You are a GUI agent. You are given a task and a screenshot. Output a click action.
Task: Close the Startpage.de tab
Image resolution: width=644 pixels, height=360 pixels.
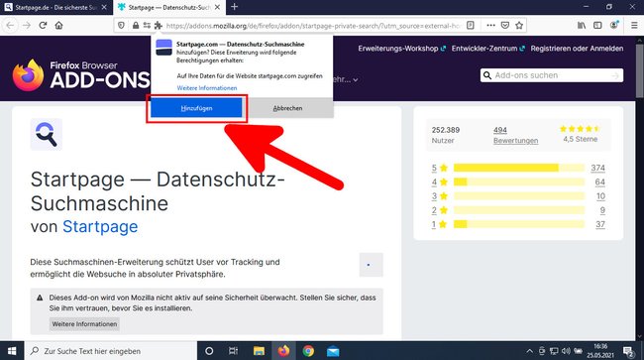(104, 7)
